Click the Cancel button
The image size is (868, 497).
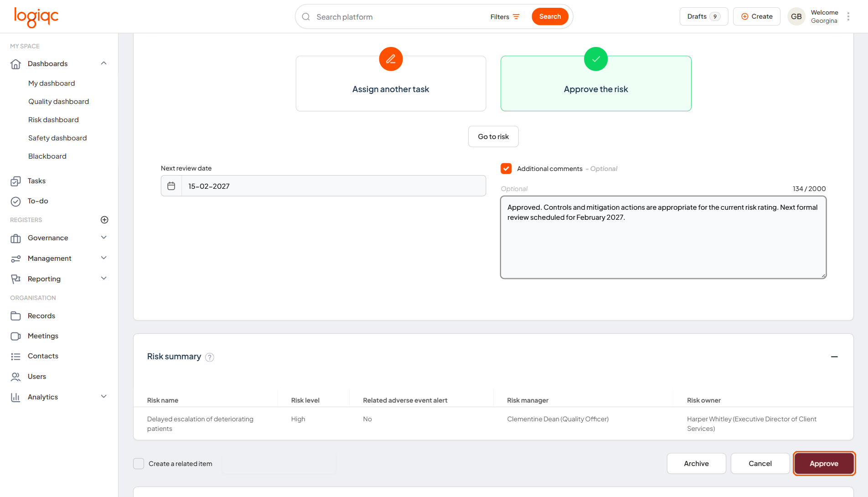tap(760, 464)
